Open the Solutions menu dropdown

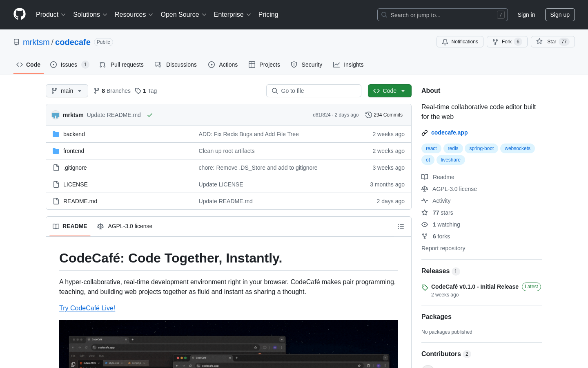[x=90, y=15]
